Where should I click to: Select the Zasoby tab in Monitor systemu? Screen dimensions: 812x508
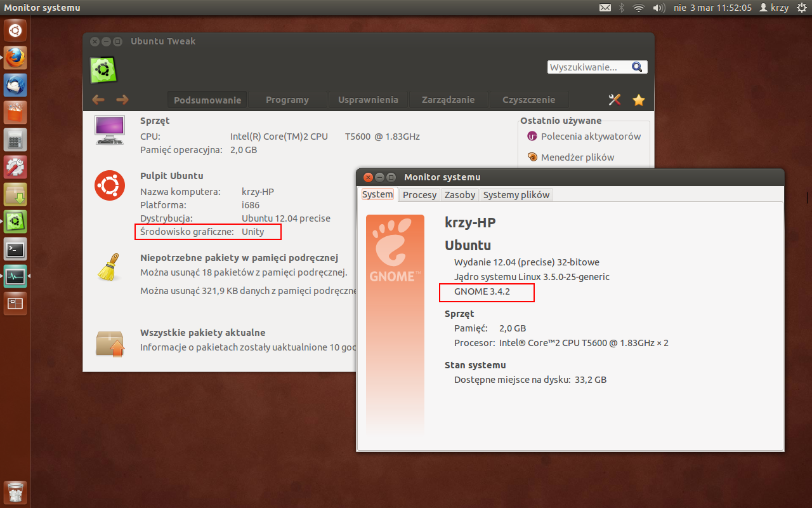460,195
